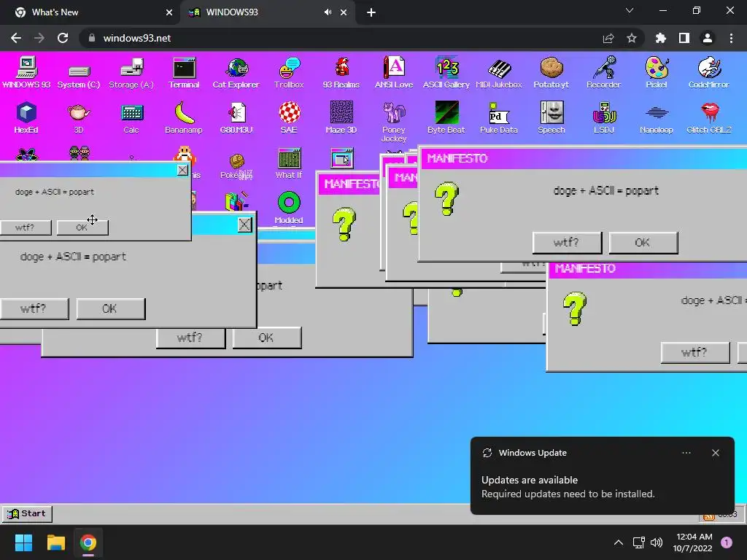Screen dimensions: 747x560
Task: Share this page icon in address bar
Action: (x=608, y=38)
